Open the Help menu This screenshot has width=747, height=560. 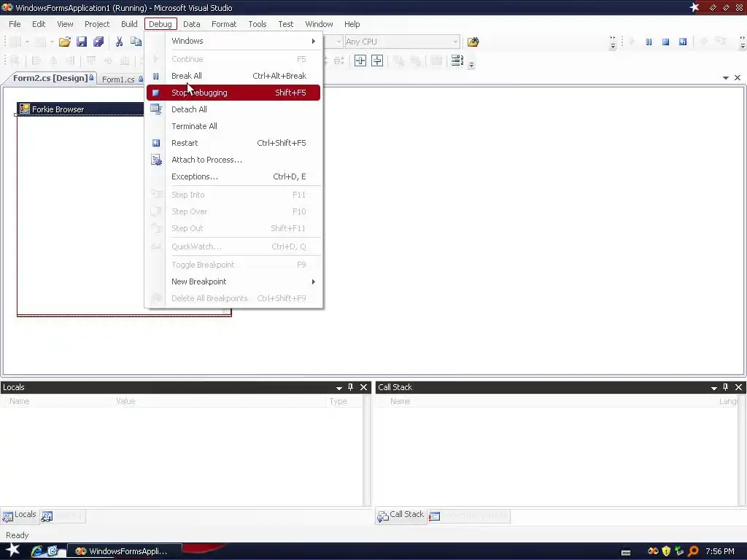[x=352, y=24]
